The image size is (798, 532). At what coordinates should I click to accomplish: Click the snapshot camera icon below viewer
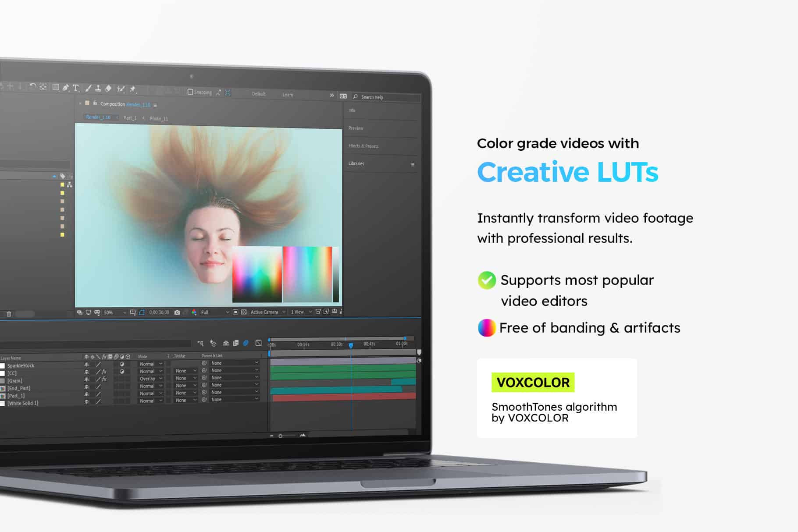(x=177, y=312)
